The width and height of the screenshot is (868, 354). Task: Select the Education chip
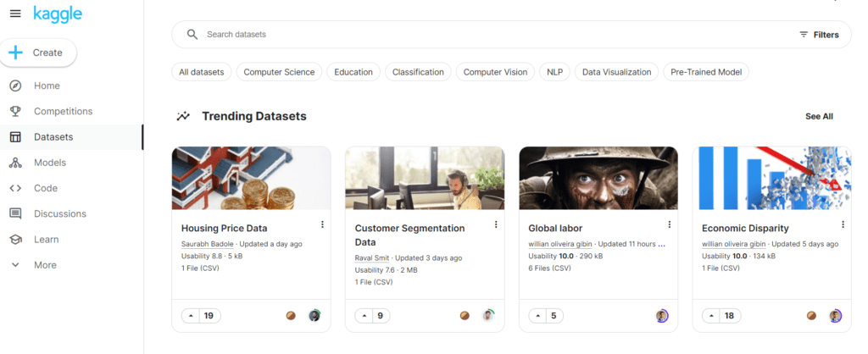pyautogui.click(x=353, y=72)
